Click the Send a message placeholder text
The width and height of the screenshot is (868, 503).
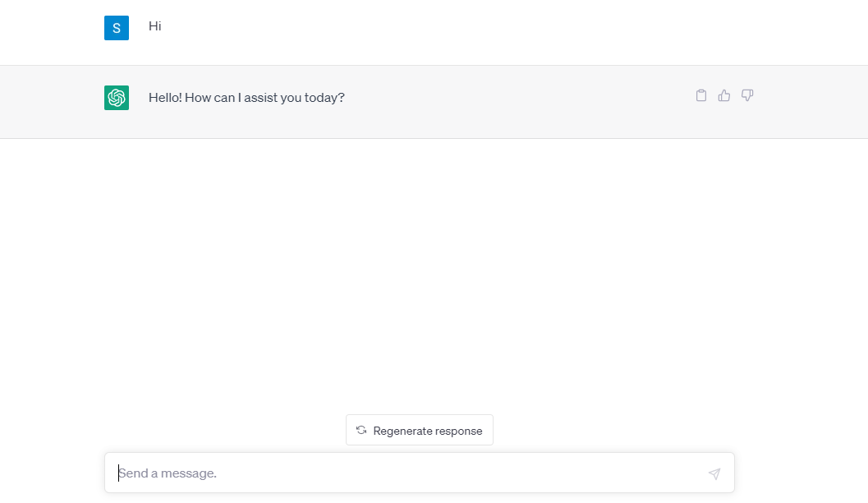click(x=168, y=473)
